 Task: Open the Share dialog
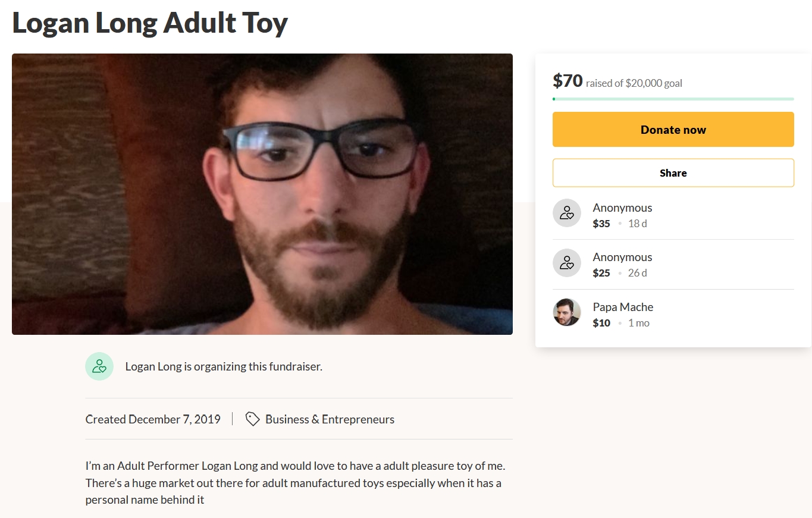(x=673, y=172)
